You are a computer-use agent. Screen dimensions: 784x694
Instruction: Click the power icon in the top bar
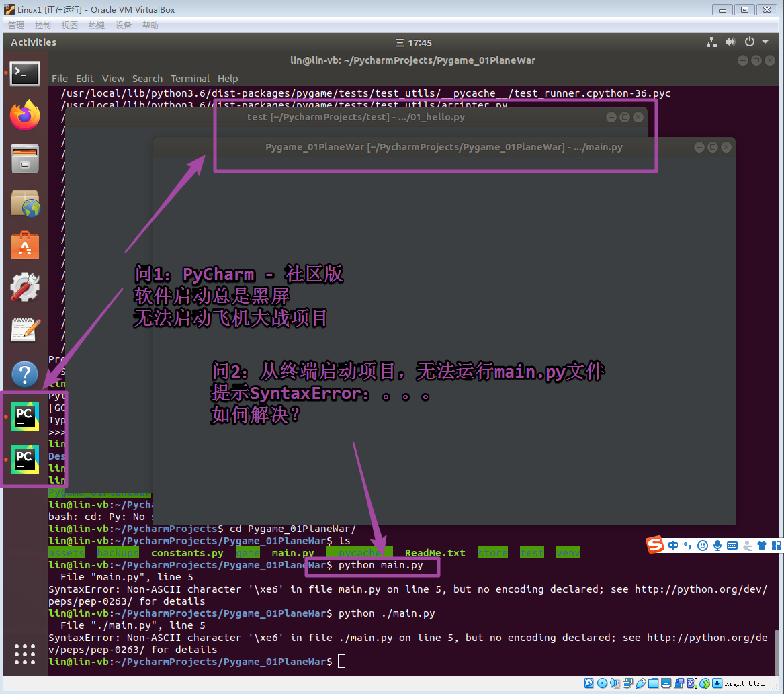coord(749,42)
